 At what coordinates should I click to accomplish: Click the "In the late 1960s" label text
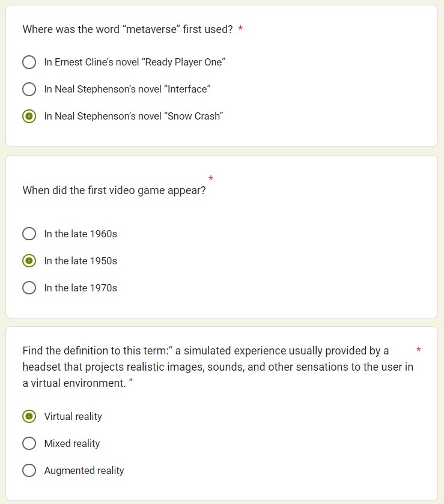[x=81, y=234]
